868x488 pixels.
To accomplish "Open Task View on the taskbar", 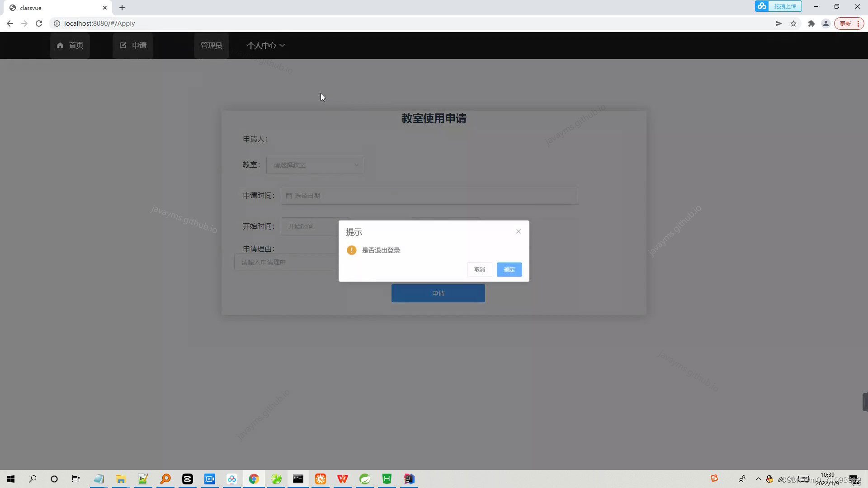I will pyautogui.click(x=76, y=479).
